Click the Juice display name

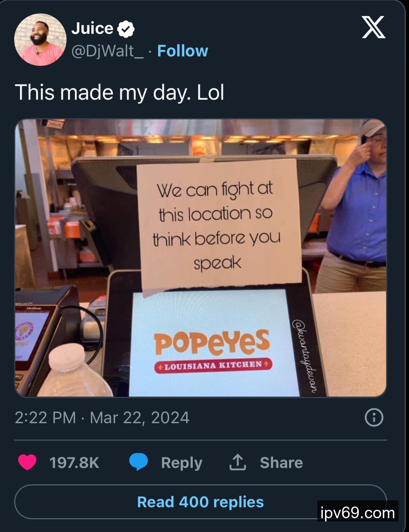(x=92, y=28)
